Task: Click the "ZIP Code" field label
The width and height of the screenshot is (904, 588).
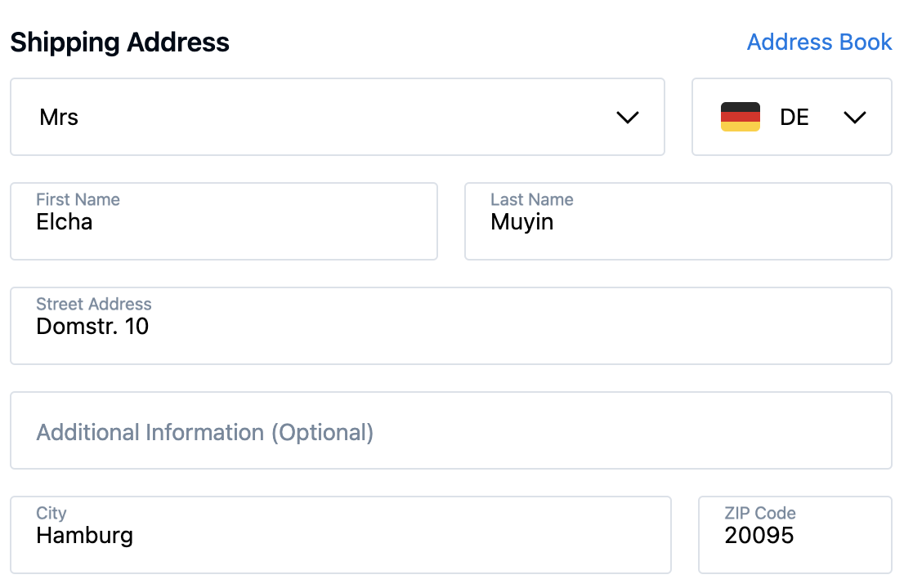Action: (759, 513)
